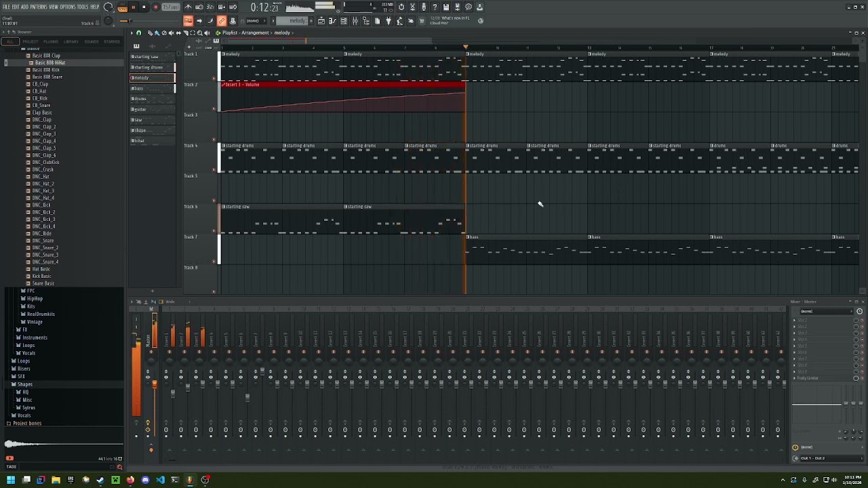This screenshot has height=488, width=868.
Task: Open the view mixer icon
Action: [355, 21]
